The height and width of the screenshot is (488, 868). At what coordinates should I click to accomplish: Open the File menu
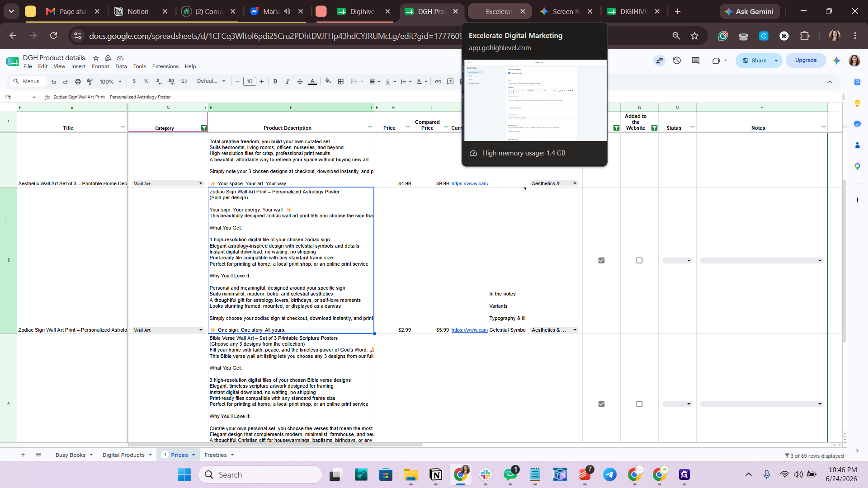[x=28, y=66]
